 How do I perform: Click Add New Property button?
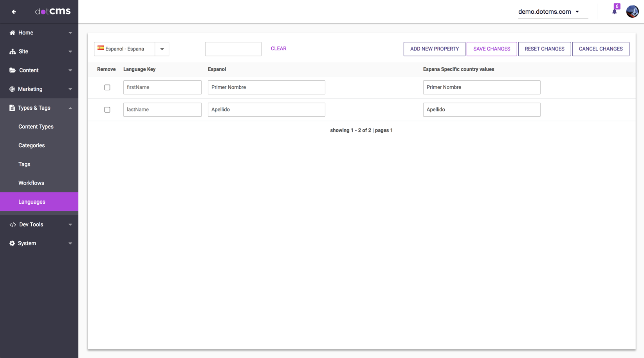434,49
